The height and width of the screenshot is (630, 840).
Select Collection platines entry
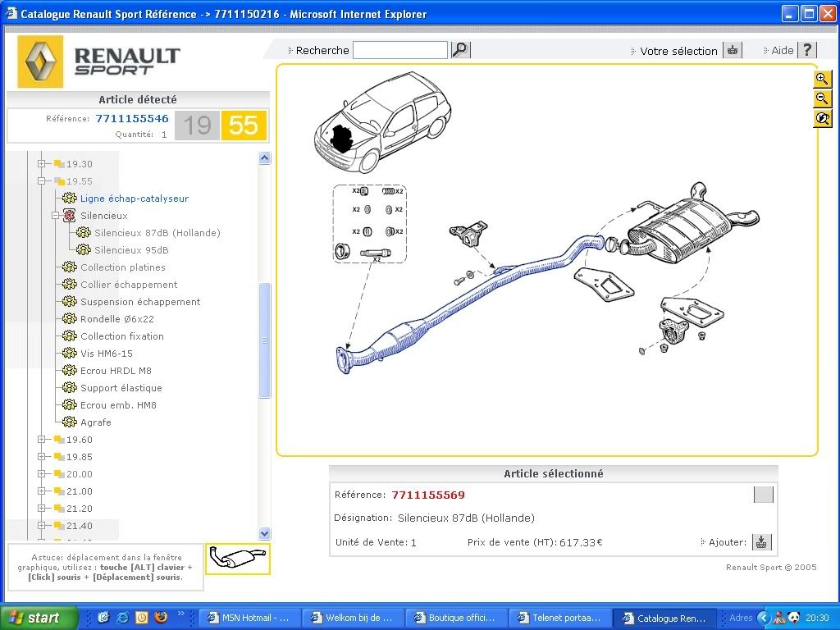click(x=123, y=267)
